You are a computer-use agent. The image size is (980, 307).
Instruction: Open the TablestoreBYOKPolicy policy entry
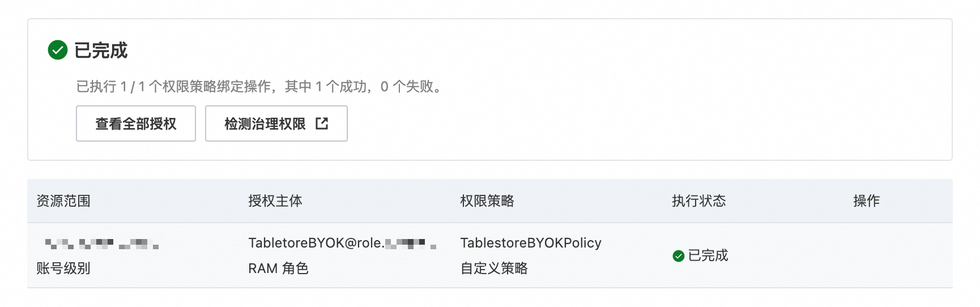531,243
